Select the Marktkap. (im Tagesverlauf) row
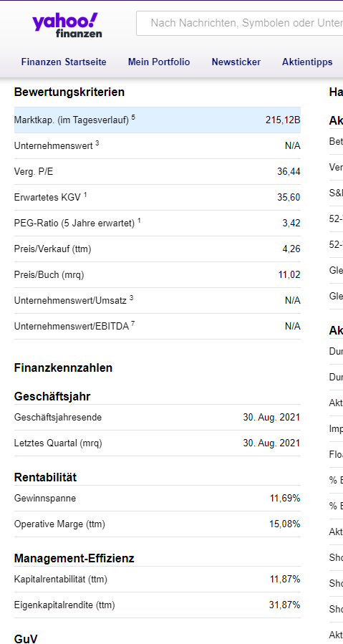The image size is (343, 644). tap(158, 120)
